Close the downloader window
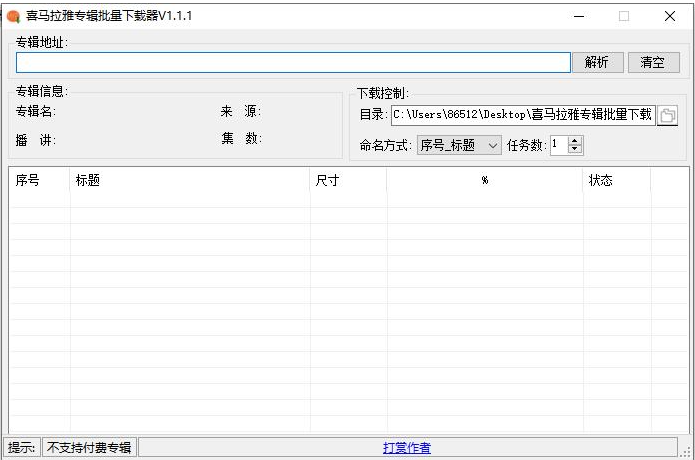 [x=670, y=16]
